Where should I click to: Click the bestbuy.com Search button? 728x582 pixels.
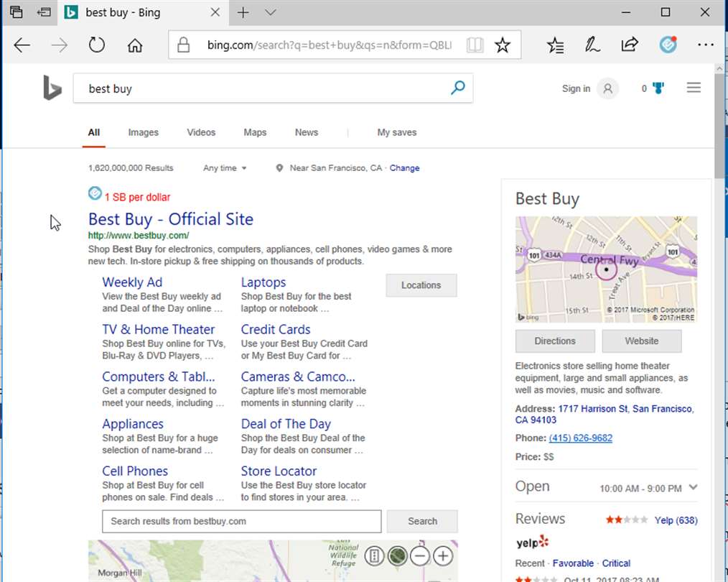pos(422,521)
